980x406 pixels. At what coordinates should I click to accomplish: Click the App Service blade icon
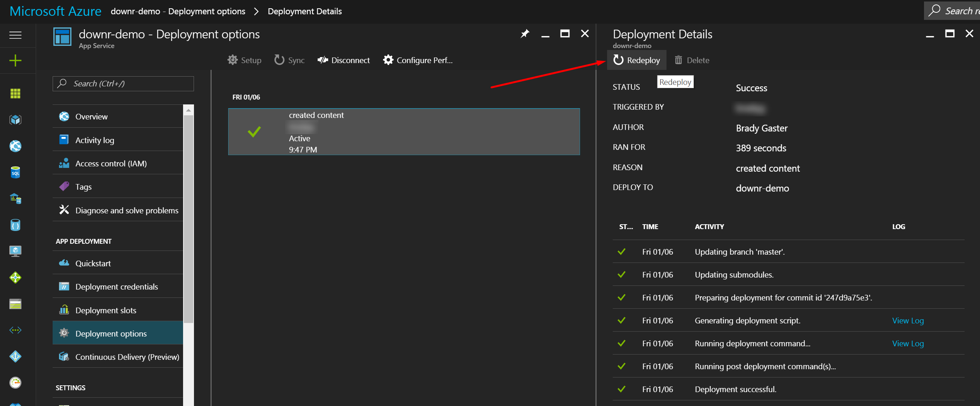[62, 37]
